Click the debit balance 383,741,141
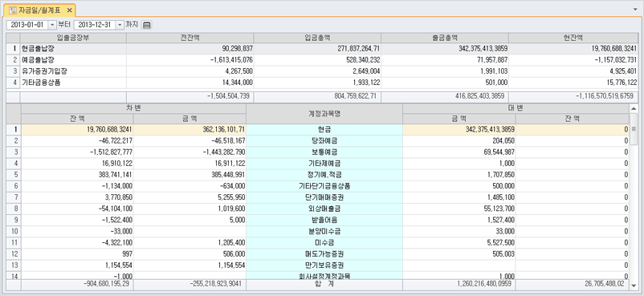The height and width of the screenshot is (296, 644). click(115, 175)
